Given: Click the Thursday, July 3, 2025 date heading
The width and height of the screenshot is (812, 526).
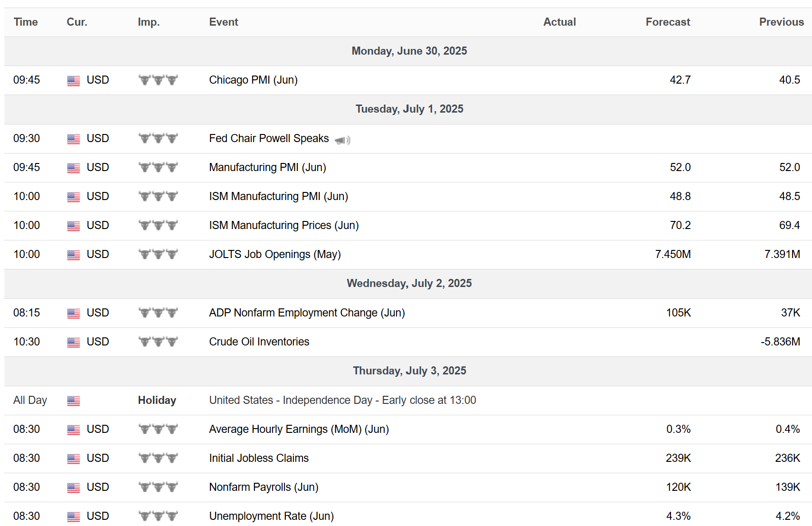Looking at the screenshot, I should pos(409,371).
